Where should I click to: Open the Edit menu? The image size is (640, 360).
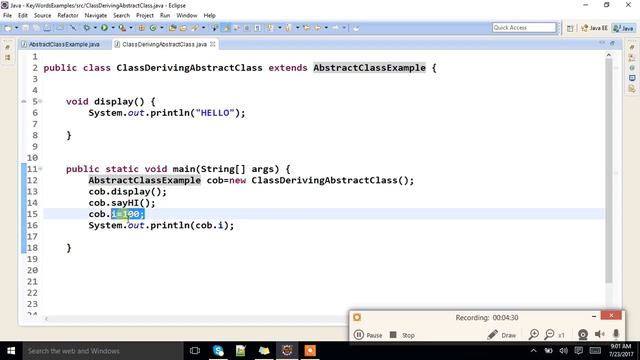(x=23, y=16)
